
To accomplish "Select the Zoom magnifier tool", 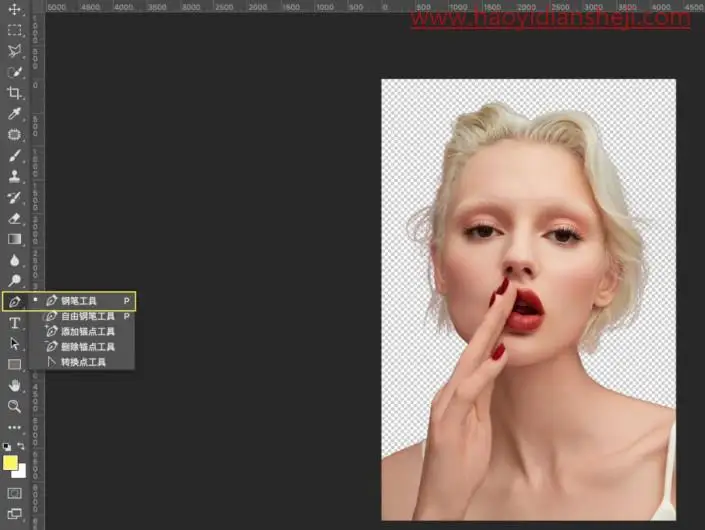I will coord(14,406).
